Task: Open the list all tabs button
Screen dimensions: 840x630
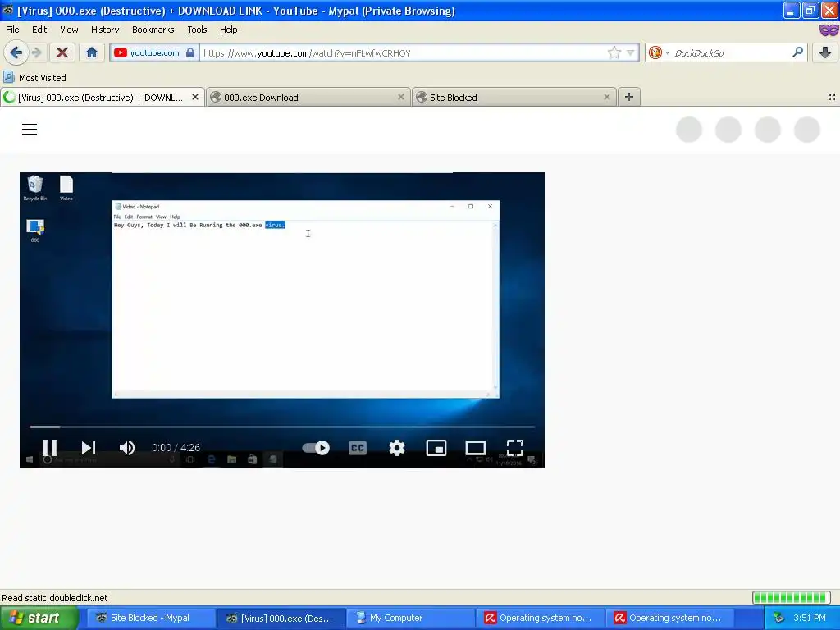Action: tap(832, 97)
